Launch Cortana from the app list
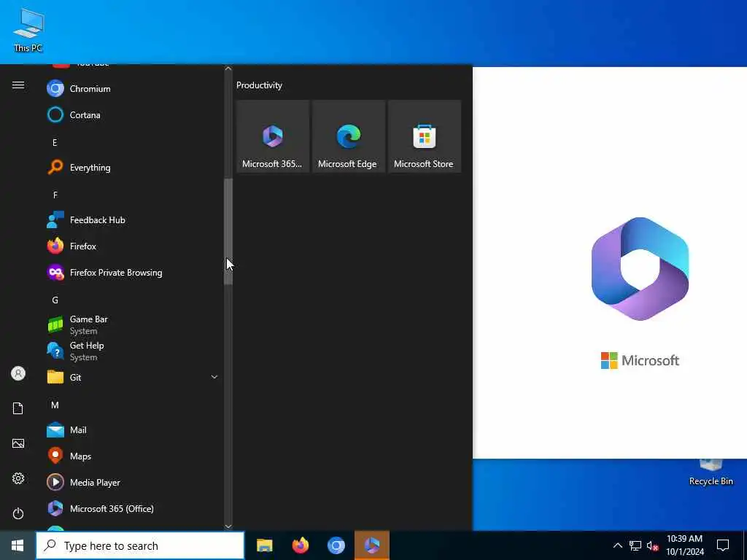Viewport: 747px width, 560px height. click(133, 114)
